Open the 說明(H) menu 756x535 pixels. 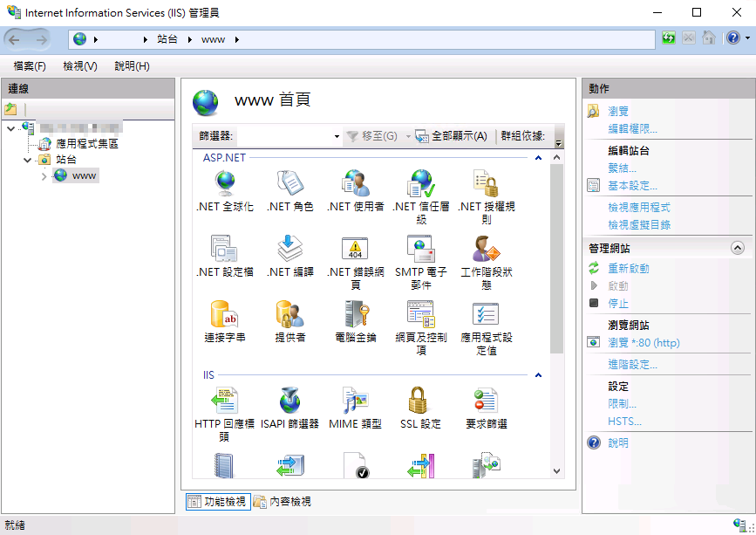click(x=133, y=66)
